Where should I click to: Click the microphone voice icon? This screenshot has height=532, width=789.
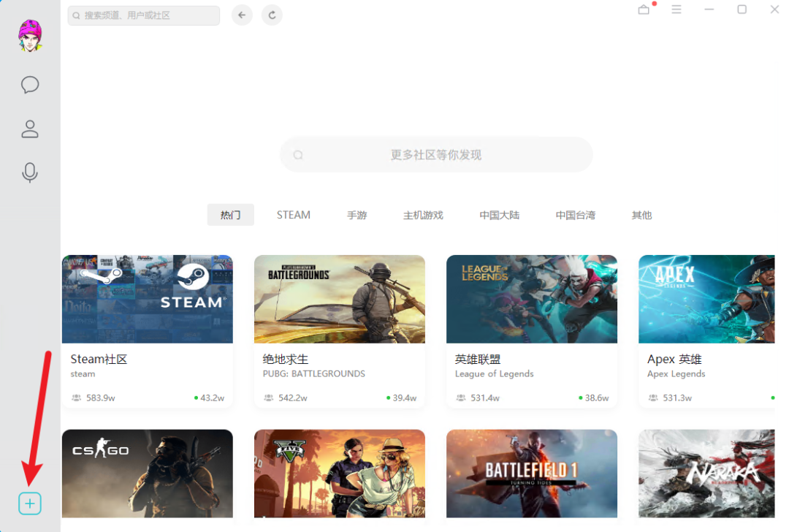tap(30, 173)
